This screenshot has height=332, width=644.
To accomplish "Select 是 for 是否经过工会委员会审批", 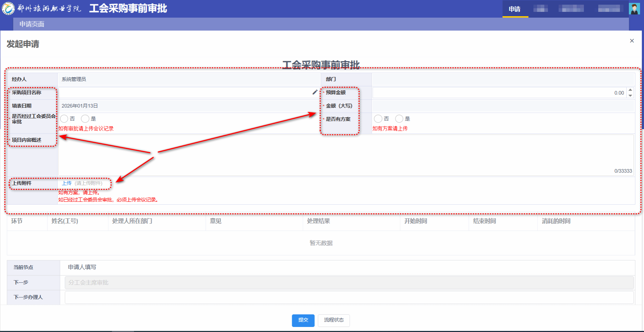I will pyautogui.click(x=85, y=119).
